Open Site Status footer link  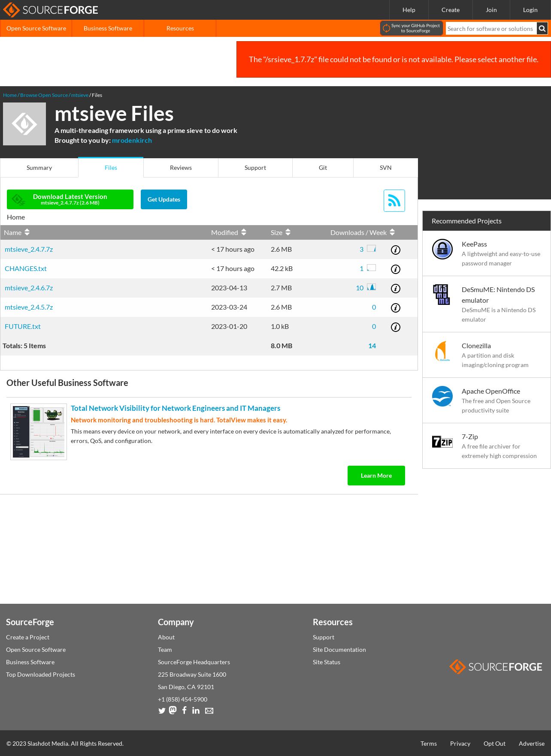327,662
